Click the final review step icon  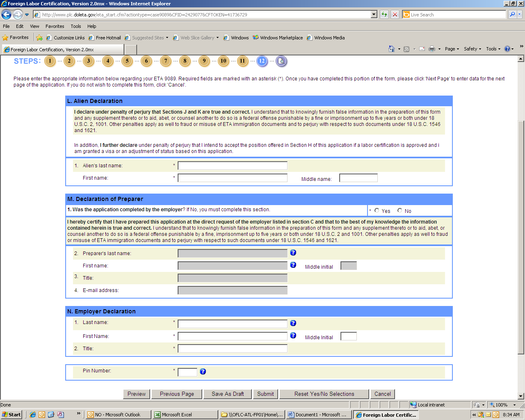pyautogui.click(x=281, y=61)
